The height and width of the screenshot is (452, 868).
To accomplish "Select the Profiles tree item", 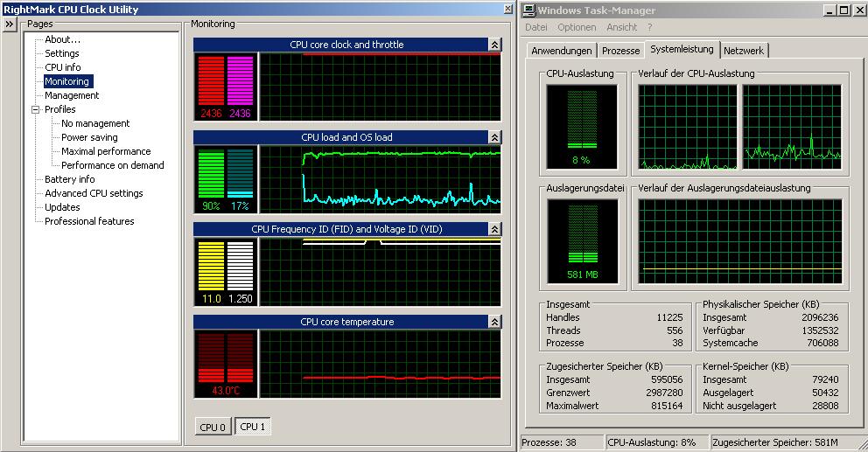I will tap(59, 109).
